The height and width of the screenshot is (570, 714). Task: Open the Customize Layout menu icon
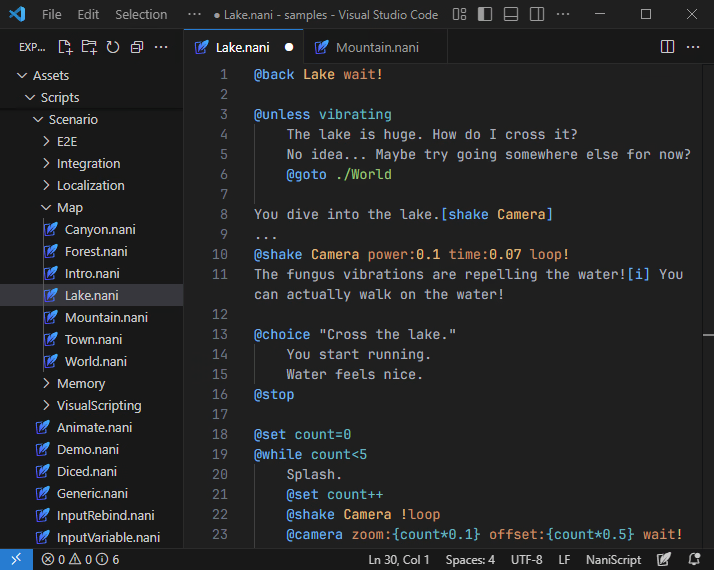(459, 15)
